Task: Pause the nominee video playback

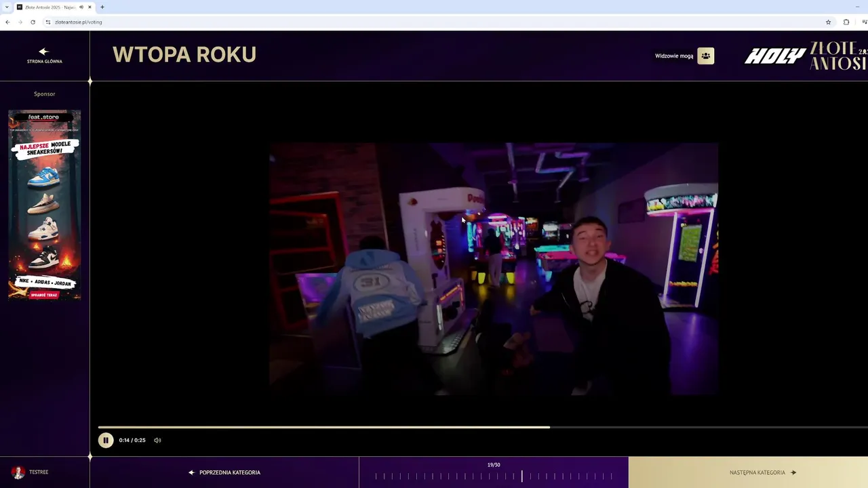Action: (106, 440)
